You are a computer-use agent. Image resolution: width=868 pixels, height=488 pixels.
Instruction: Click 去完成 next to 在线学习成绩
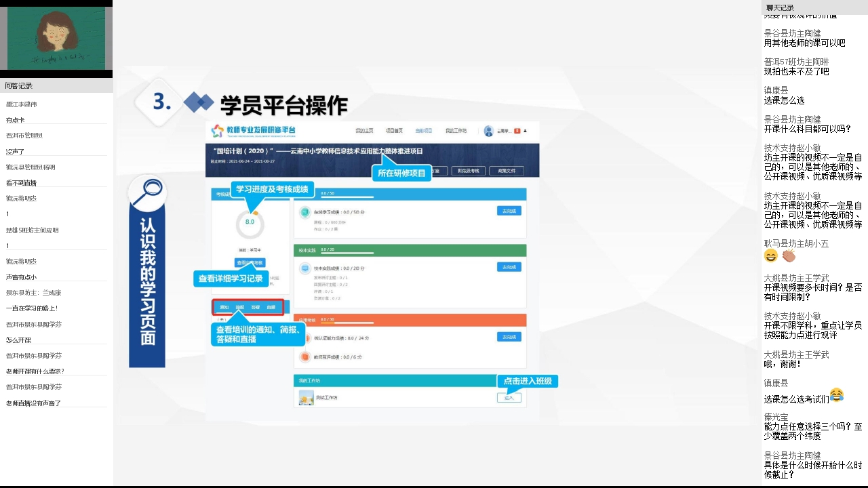tap(509, 210)
